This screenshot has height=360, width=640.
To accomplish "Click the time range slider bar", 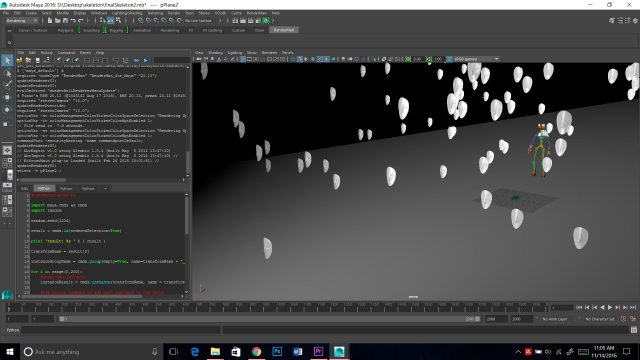I will point(269,319).
